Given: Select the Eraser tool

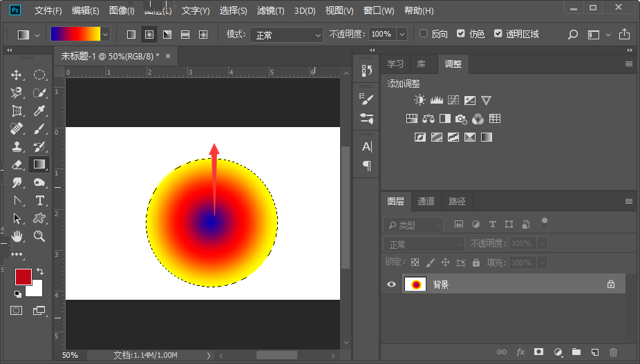Looking at the screenshot, I should coord(17,164).
